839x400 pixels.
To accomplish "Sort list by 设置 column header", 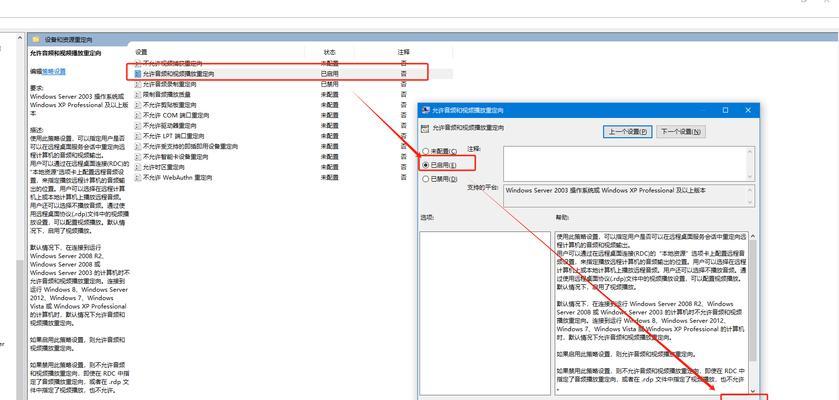I will pos(141,52).
